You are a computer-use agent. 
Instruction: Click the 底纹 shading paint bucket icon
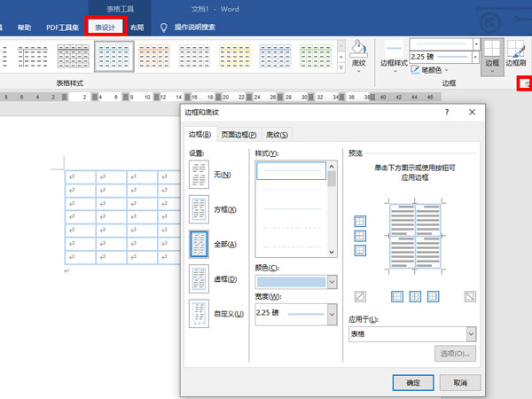358,48
